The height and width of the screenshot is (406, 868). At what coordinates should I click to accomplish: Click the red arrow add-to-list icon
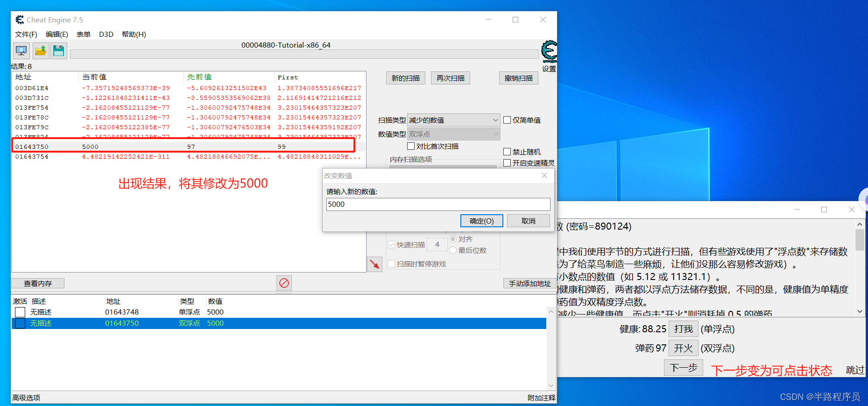click(374, 265)
